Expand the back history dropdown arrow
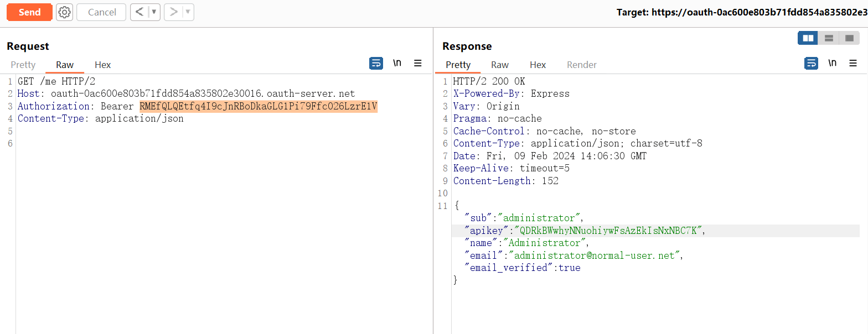Image resolution: width=868 pixels, height=334 pixels. point(154,12)
